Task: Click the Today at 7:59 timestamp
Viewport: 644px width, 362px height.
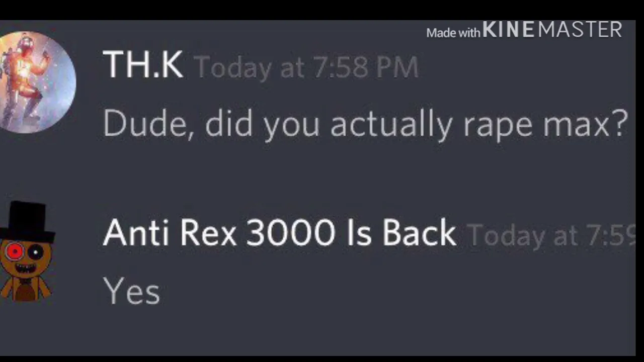Action: click(x=551, y=235)
